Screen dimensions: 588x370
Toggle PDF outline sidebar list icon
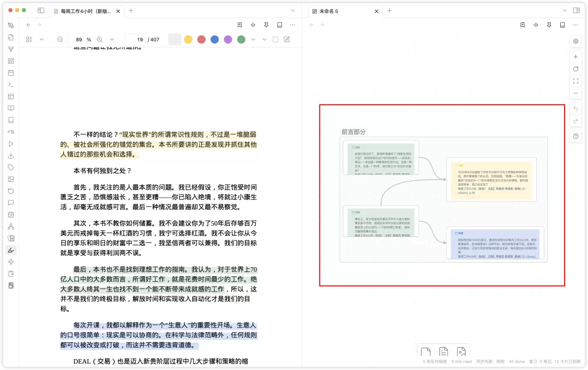[x=29, y=39]
